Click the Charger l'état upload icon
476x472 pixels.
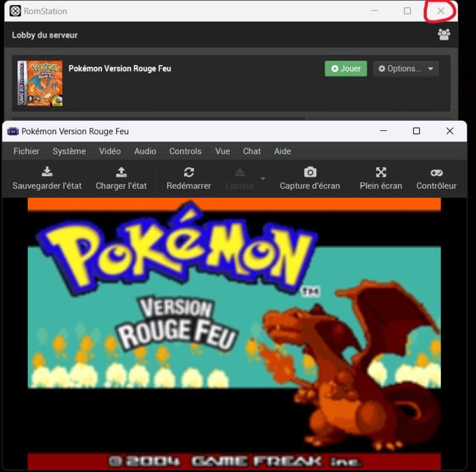122,172
